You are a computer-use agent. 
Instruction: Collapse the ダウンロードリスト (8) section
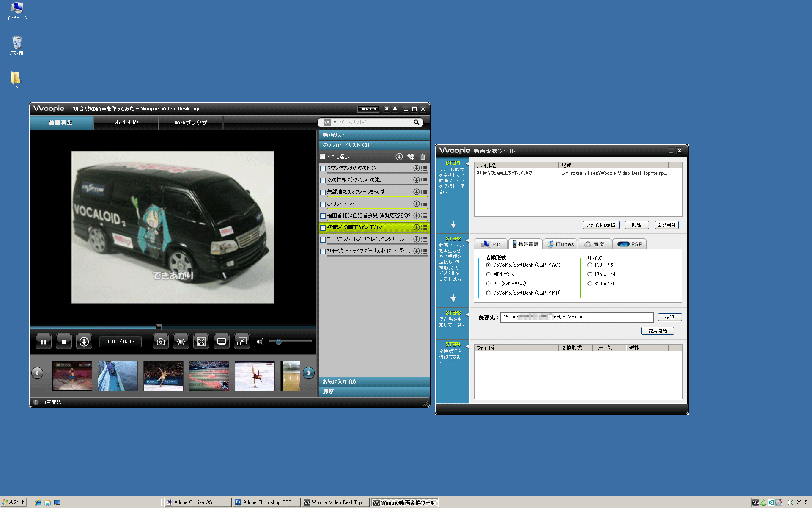(x=374, y=145)
